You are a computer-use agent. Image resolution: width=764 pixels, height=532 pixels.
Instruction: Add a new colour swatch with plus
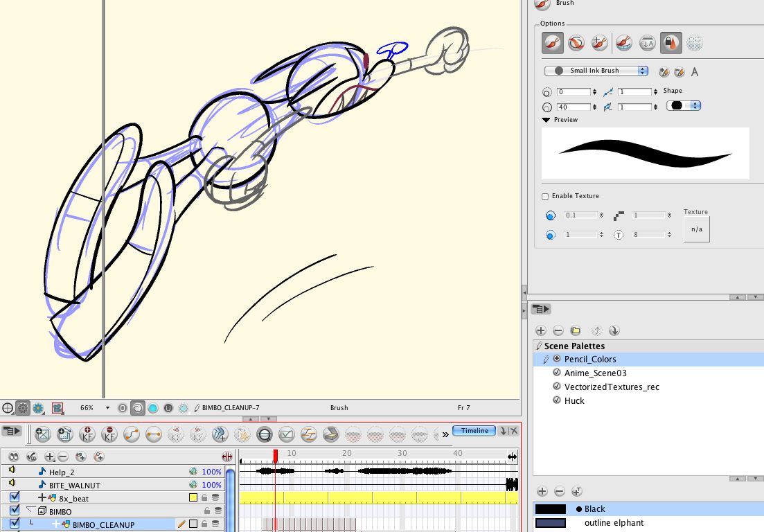click(542, 491)
